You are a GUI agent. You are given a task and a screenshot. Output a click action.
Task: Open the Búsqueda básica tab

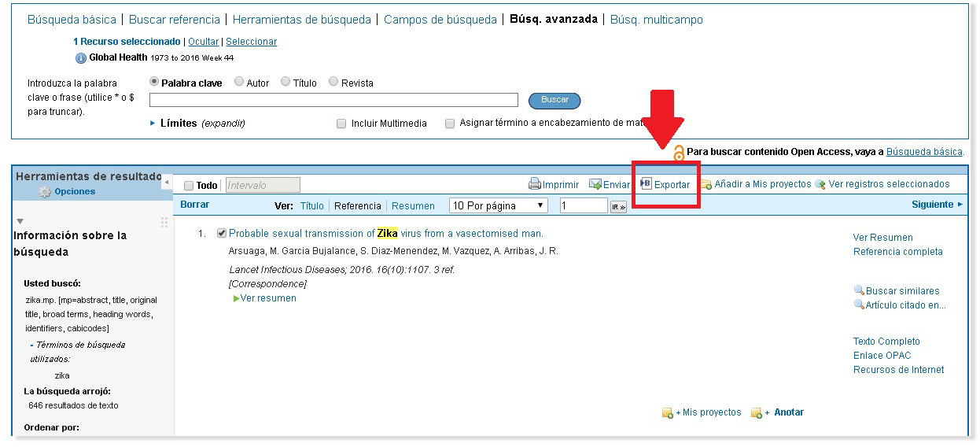coord(72,20)
